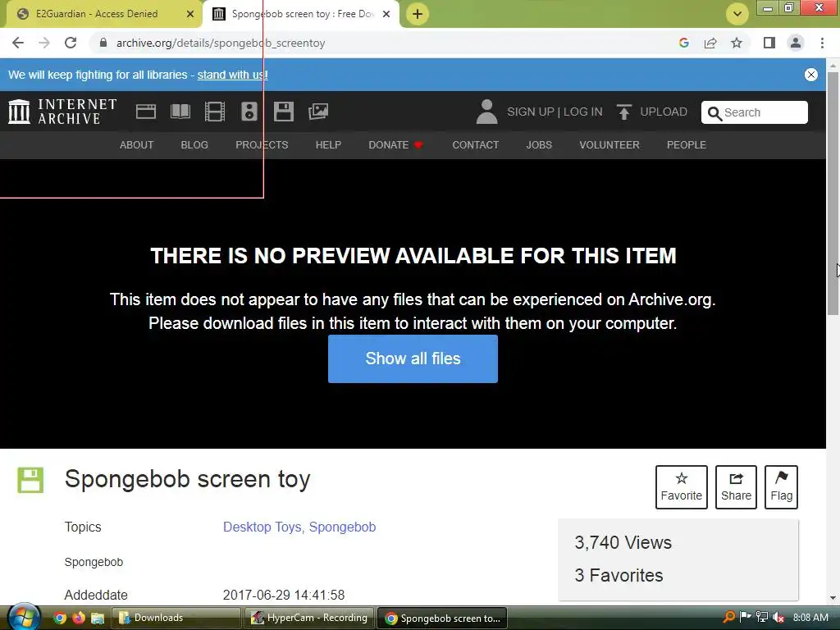This screenshot has width=840, height=630.
Task: Click the Addeddate value 2017-06-29 14:41:58
Action: click(283, 595)
